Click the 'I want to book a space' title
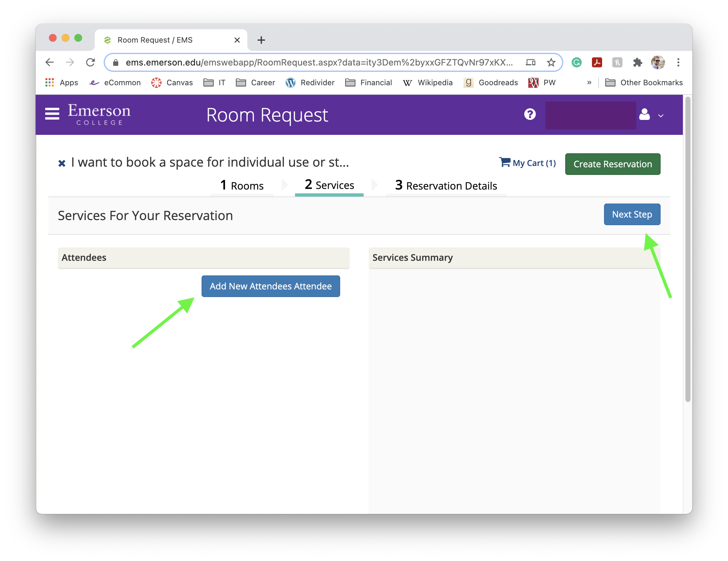Image resolution: width=728 pixels, height=561 pixels. [x=210, y=163]
